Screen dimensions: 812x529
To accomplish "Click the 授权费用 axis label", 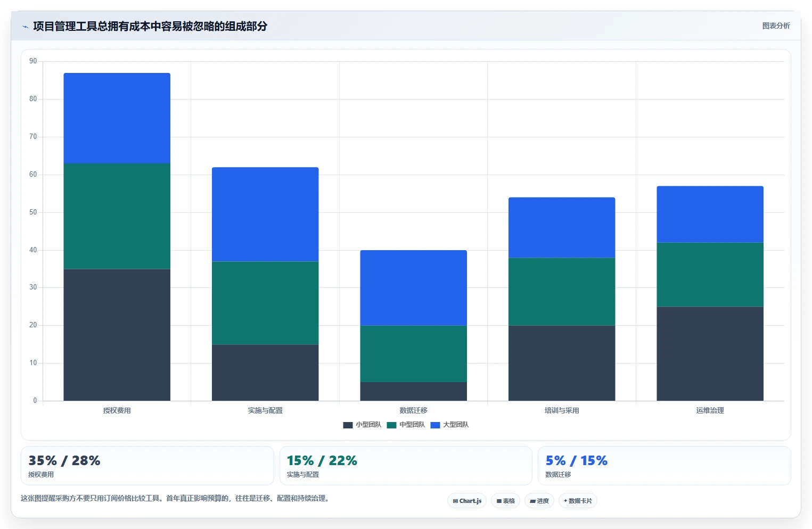I will pyautogui.click(x=117, y=410).
